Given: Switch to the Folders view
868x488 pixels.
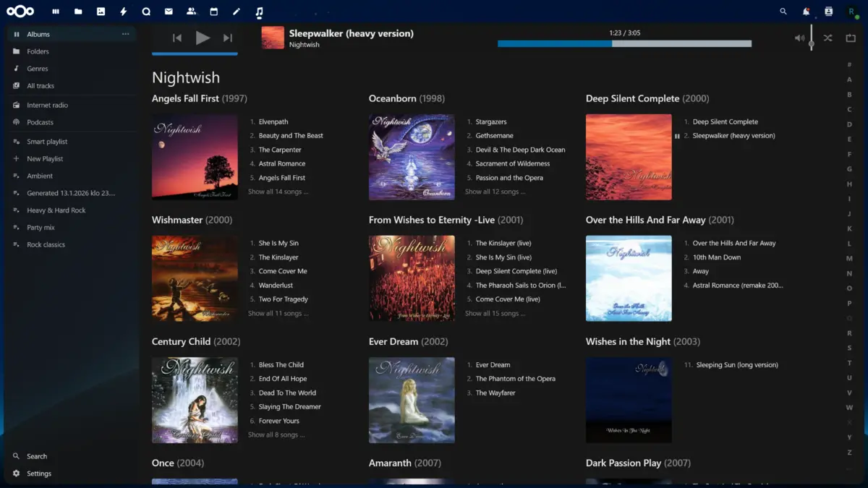Looking at the screenshot, I should (72, 51).
